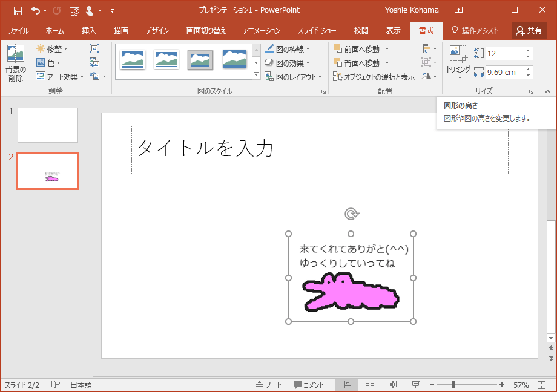The image size is (557, 392).
Task: Decrease shape width with down stepper
Action: click(x=528, y=75)
